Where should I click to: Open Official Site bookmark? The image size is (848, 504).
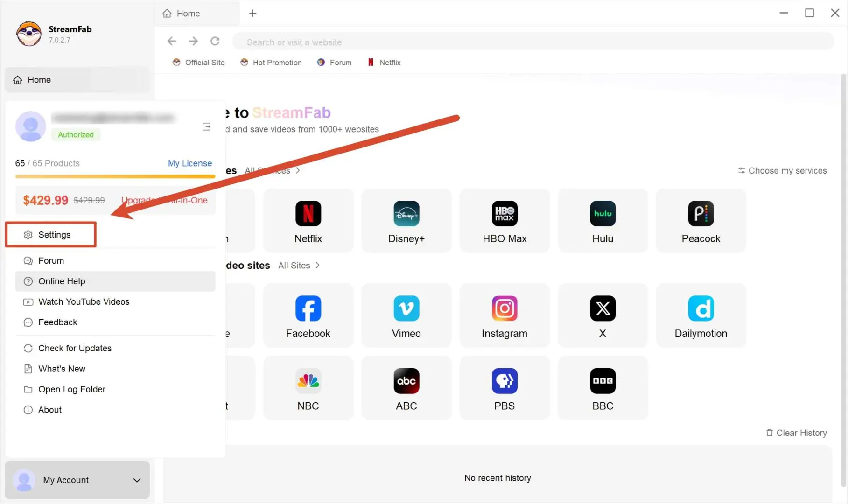198,62
